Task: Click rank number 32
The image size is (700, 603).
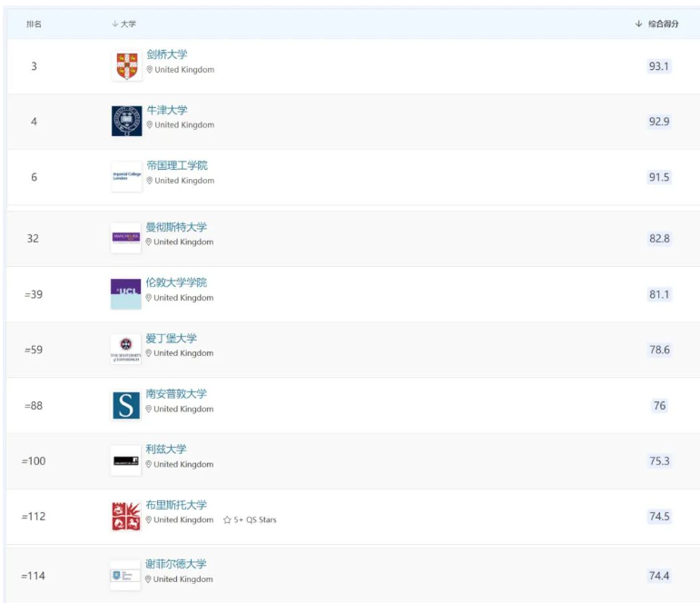Action: tap(33, 239)
